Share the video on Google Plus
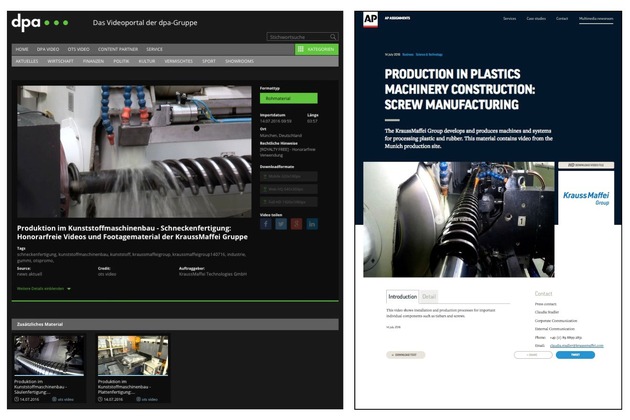Viewport: 630px width, 420px height. point(297,224)
